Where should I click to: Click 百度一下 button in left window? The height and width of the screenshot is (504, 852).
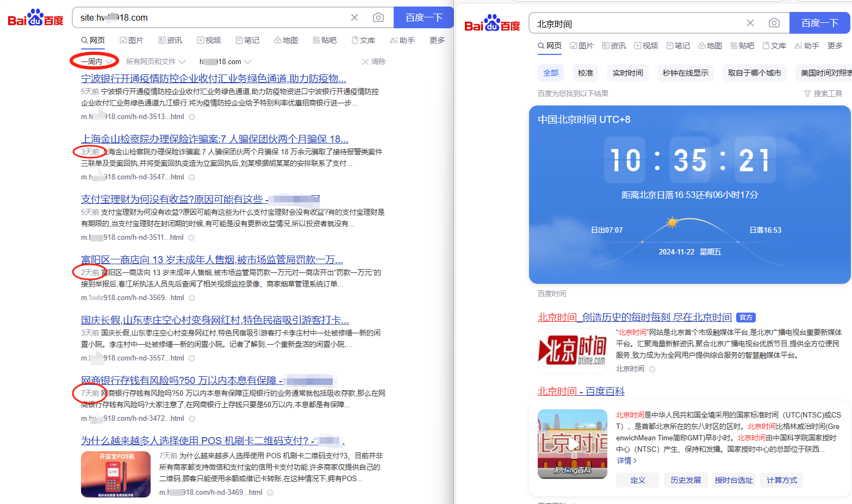pyautogui.click(x=424, y=17)
